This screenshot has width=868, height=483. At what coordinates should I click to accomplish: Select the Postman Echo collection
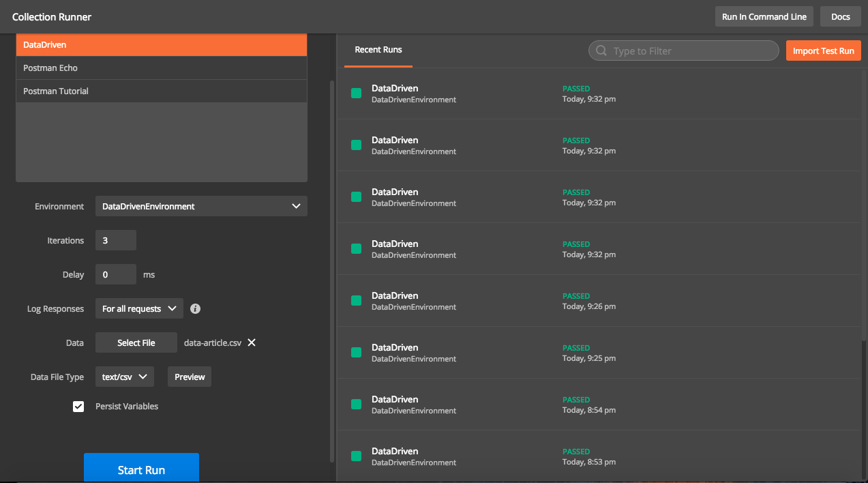(x=161, y=68)
